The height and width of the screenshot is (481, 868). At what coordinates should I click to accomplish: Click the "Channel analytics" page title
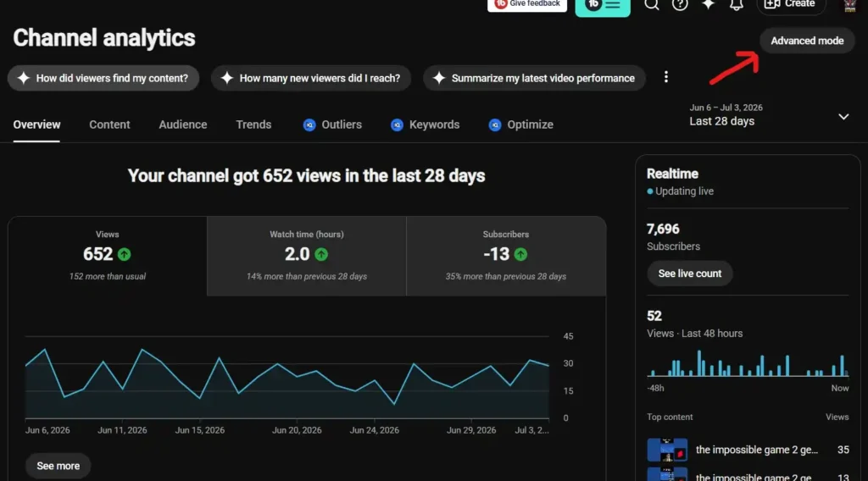104,38
